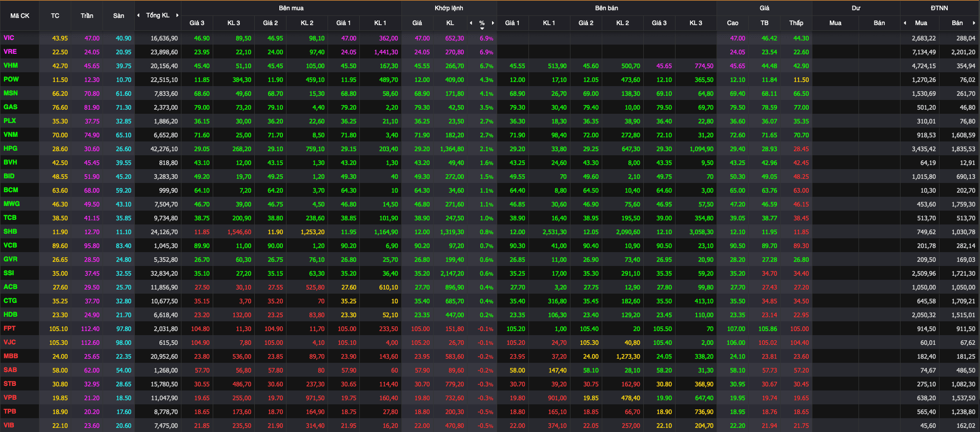The image size is (980, 432).
Task: Click the TB price column header
Action: pos(764,23)
